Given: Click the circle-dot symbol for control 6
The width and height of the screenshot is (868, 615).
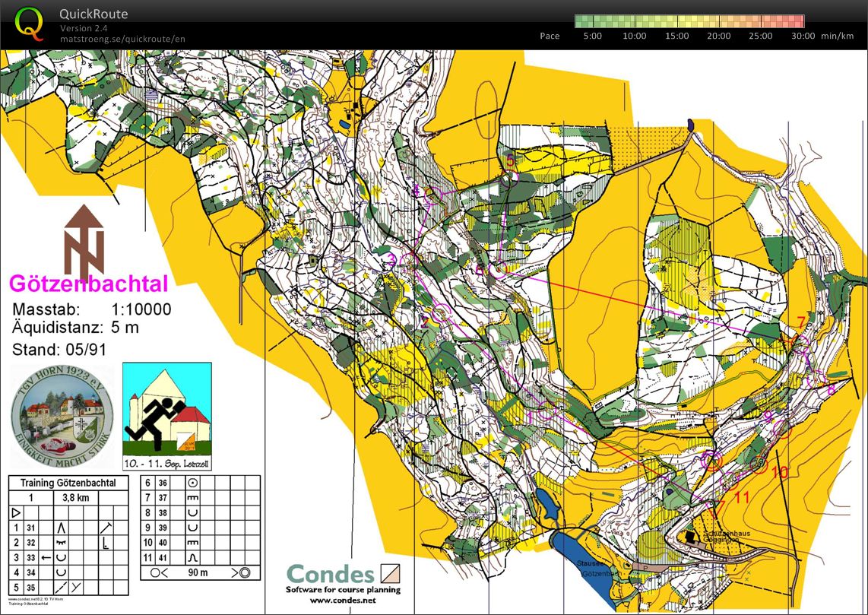Looking at the screenshot, I should [x=192, y=482].
